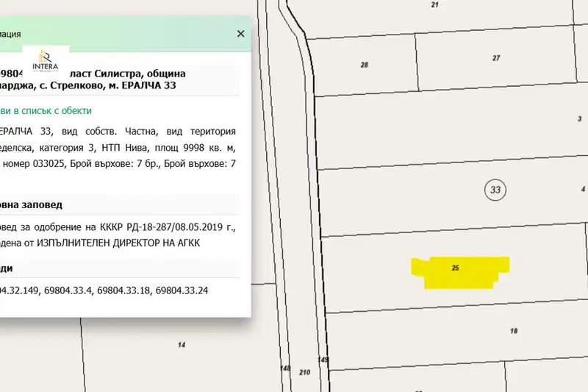
Task: Click parcel number 210 on the map
Action: [x=304, y=372]
